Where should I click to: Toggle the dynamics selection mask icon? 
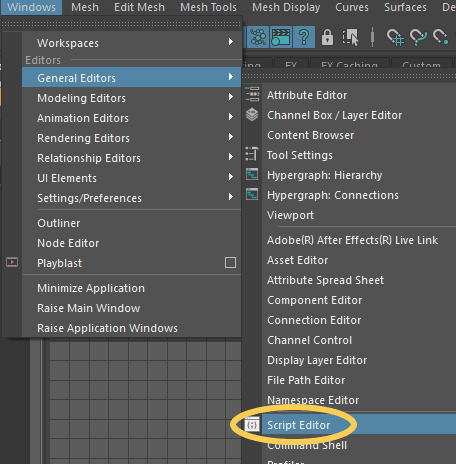click(258, 37)
